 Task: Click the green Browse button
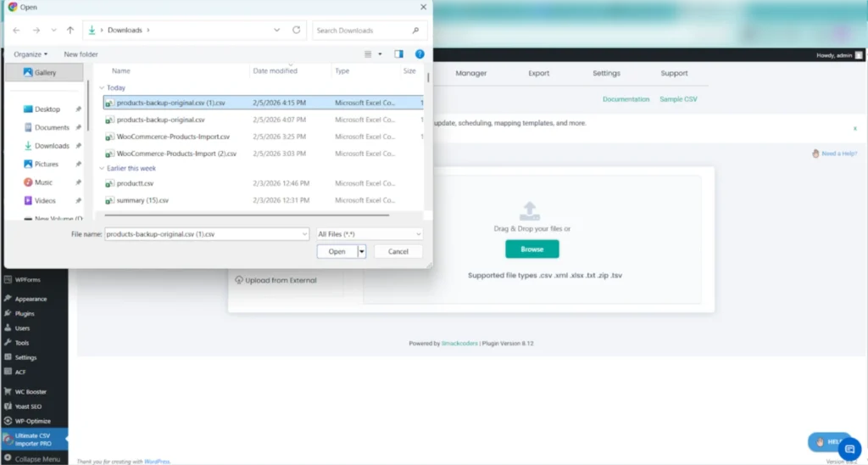[x=532, y=249]
